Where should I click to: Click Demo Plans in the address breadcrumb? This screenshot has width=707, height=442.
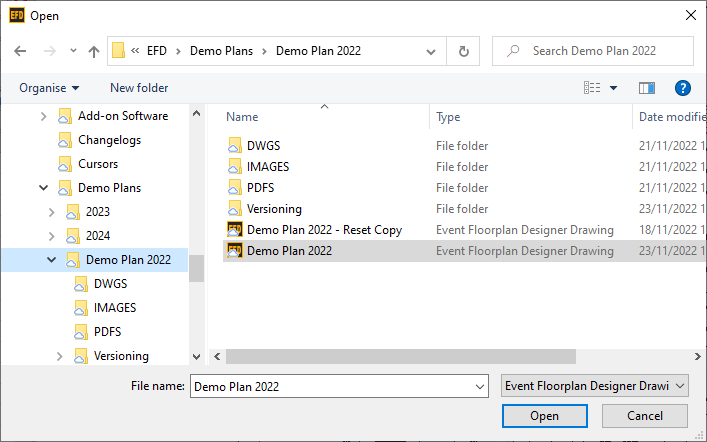click(221, 51)
